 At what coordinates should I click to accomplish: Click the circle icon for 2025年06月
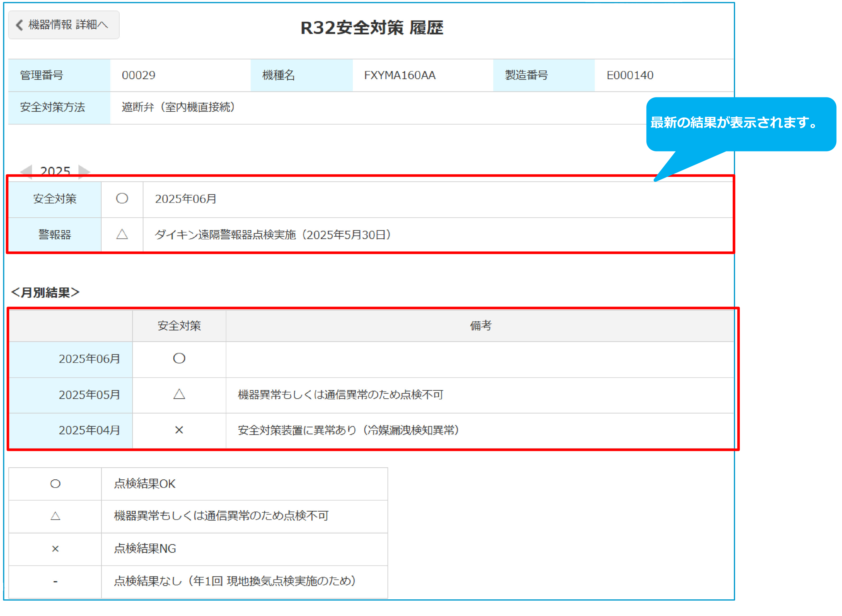click(x=179, y=359)
